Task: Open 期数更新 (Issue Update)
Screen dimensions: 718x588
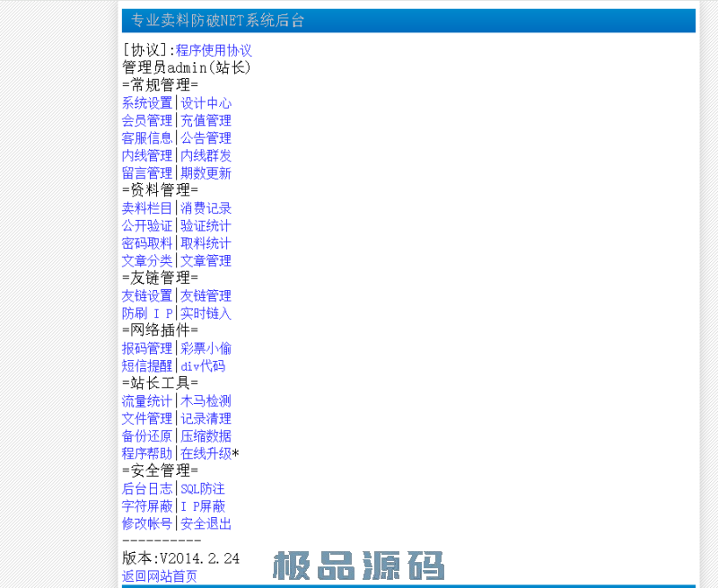Action: pos(206,172)
